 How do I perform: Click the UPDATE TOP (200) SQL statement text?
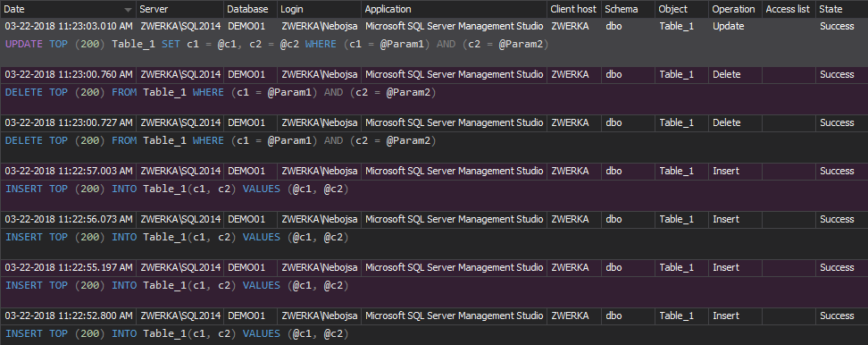[x=277, y=45]
